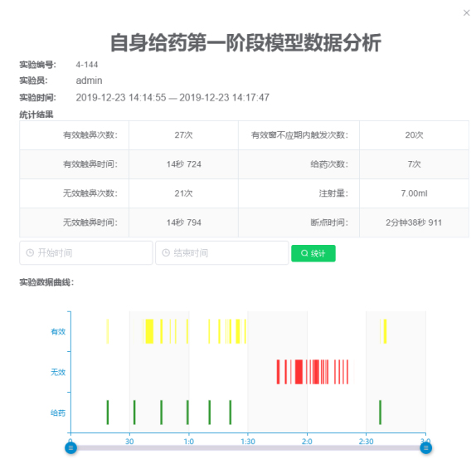Viewport: 476px width, 474px height.
Task: Grab the right timeline range slider handle
Action: click(x=426, y=448)
